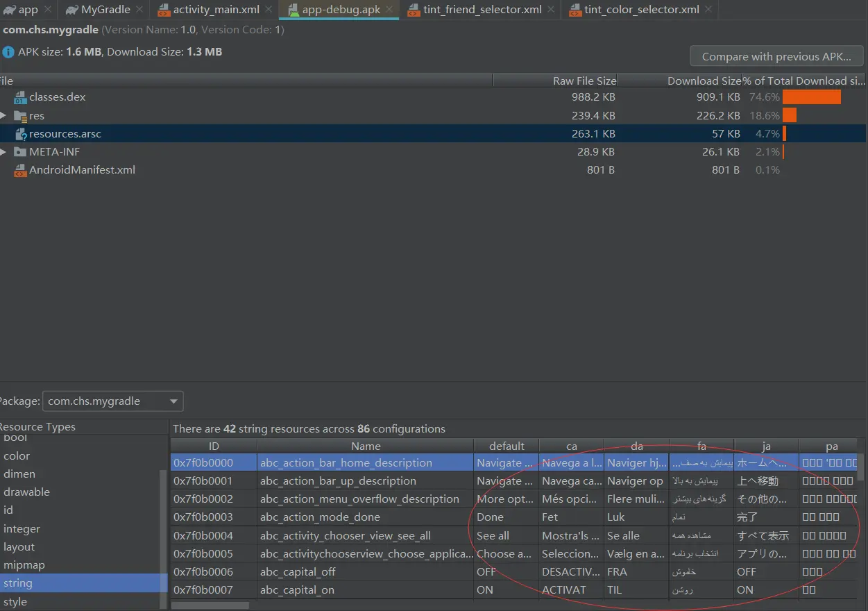Close the tint_color_selector.xml tab
The image size is (868, 611).
point(708,10)
